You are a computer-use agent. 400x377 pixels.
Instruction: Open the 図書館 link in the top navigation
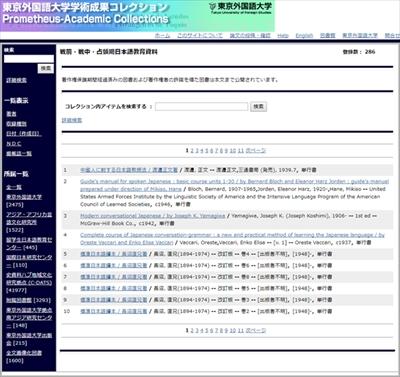tap(327, 35)
